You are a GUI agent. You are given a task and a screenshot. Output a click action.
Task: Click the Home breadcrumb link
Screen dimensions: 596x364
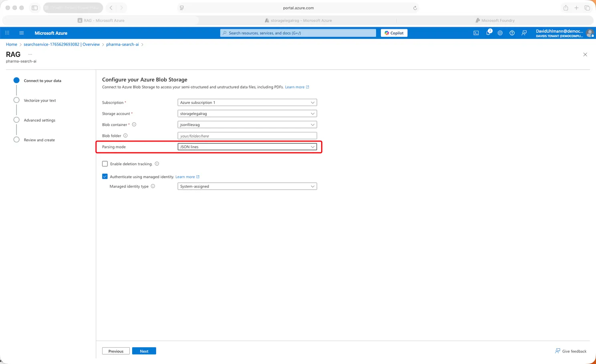point(12,44)
